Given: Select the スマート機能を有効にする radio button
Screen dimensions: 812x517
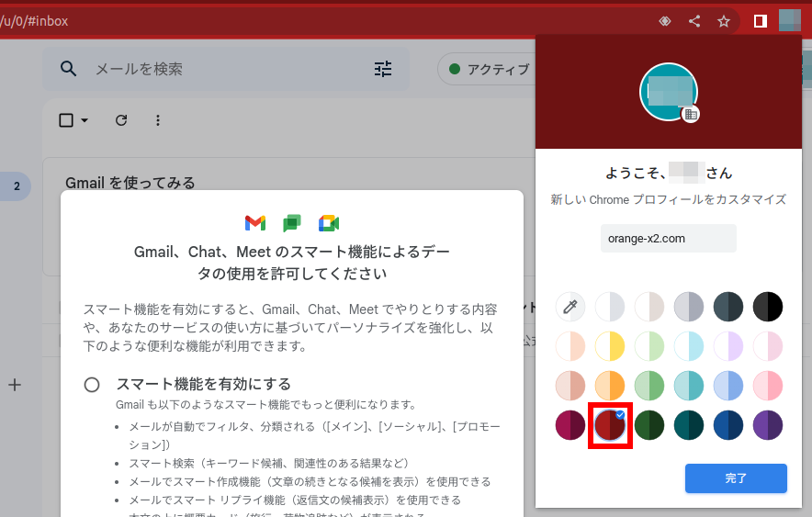Looking at the screenshot, I should pos(92,385).
